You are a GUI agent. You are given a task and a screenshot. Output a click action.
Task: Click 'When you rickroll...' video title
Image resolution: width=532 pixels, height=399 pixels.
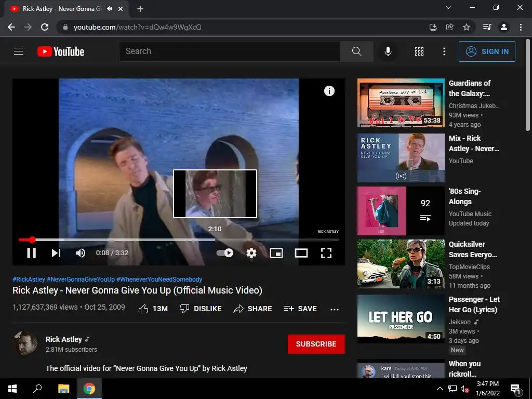(x=464, y=368)
